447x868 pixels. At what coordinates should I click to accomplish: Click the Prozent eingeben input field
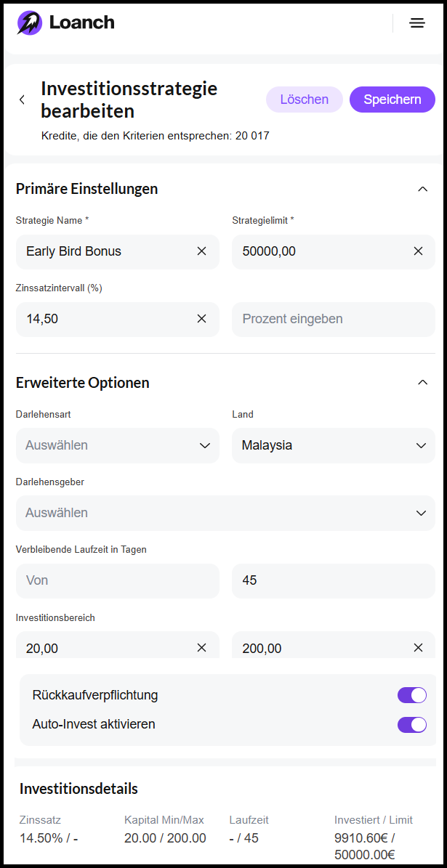click(x=334, y=319)
